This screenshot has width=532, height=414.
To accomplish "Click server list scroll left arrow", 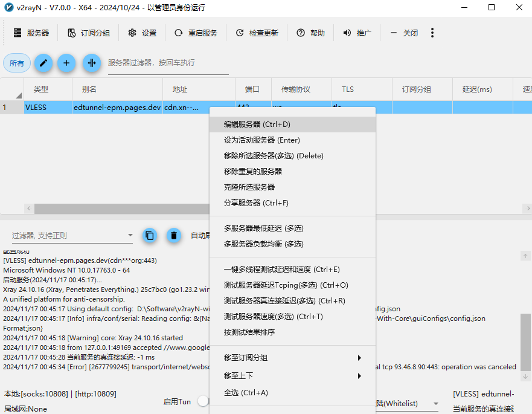I will [29, 208].
